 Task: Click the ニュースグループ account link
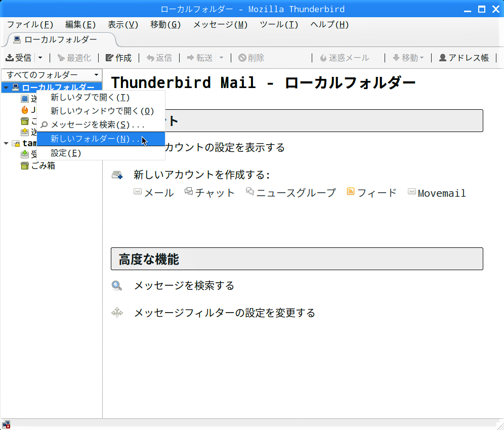coord(296,193)
